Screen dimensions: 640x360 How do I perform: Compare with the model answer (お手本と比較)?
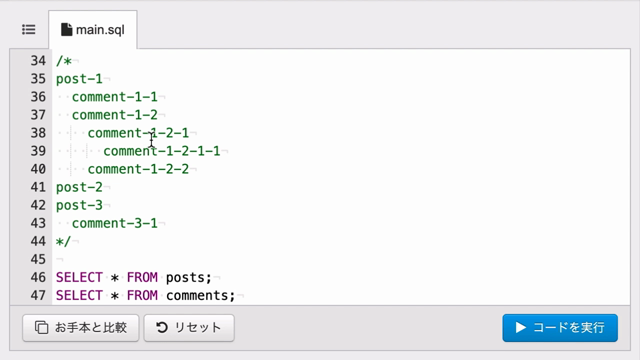click(81, 328)
